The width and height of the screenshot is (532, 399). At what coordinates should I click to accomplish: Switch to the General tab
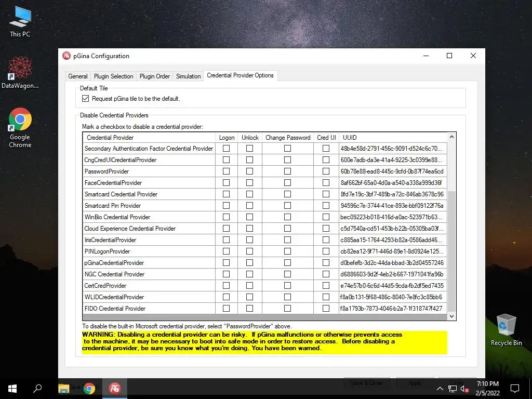(78, 76)
